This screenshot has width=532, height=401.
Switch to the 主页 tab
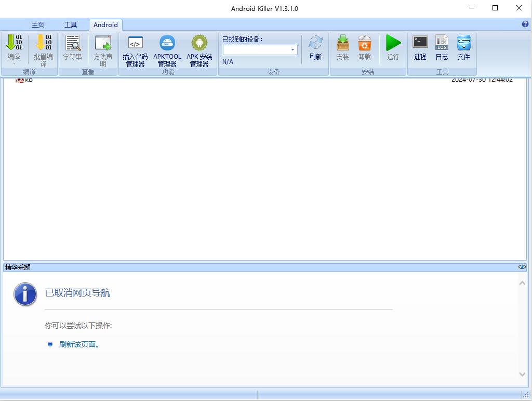38,25
